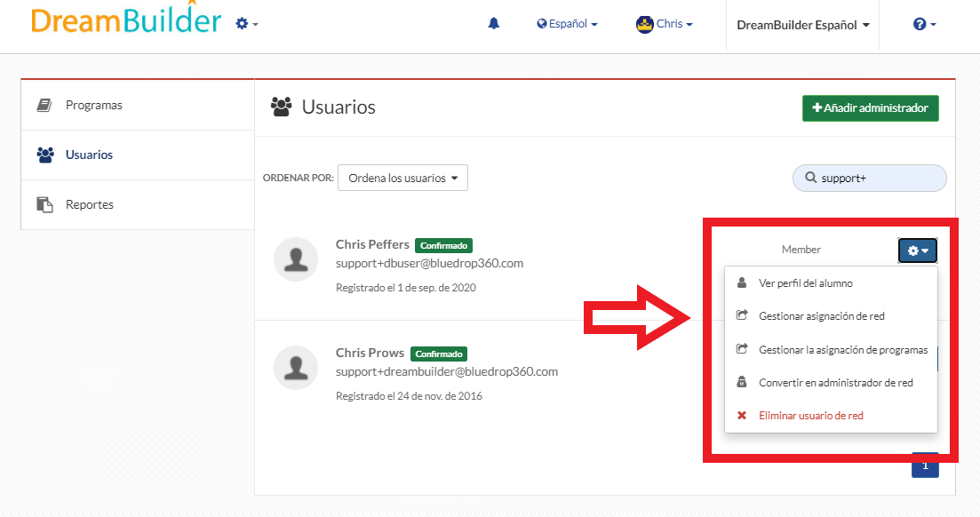
Task: Click the red X beside Eliminar usuario
Action: [742, 415]
